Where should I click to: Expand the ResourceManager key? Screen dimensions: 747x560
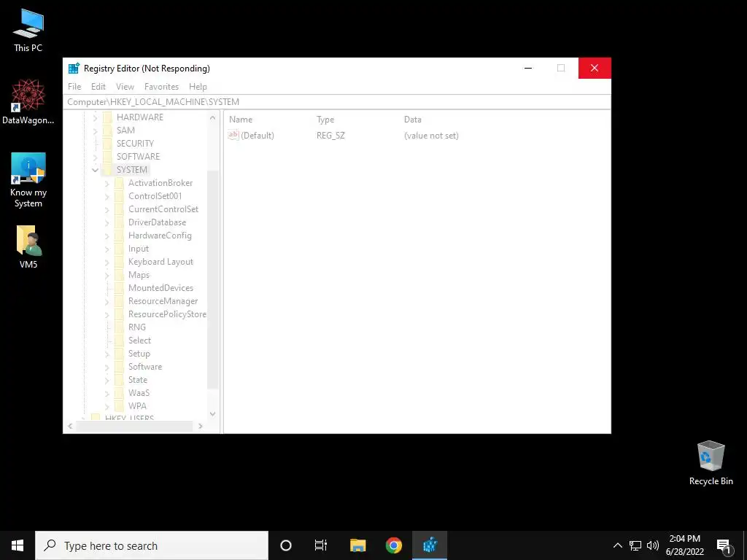coord(107,301)
